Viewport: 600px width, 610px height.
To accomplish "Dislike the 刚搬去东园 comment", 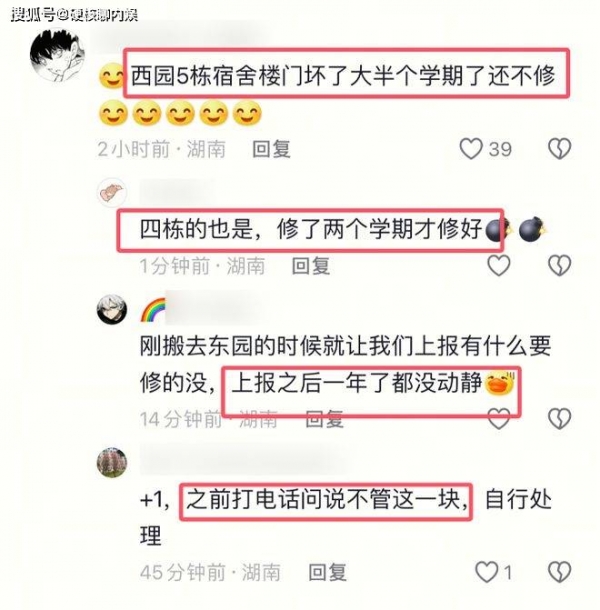I will coord(560,419).
